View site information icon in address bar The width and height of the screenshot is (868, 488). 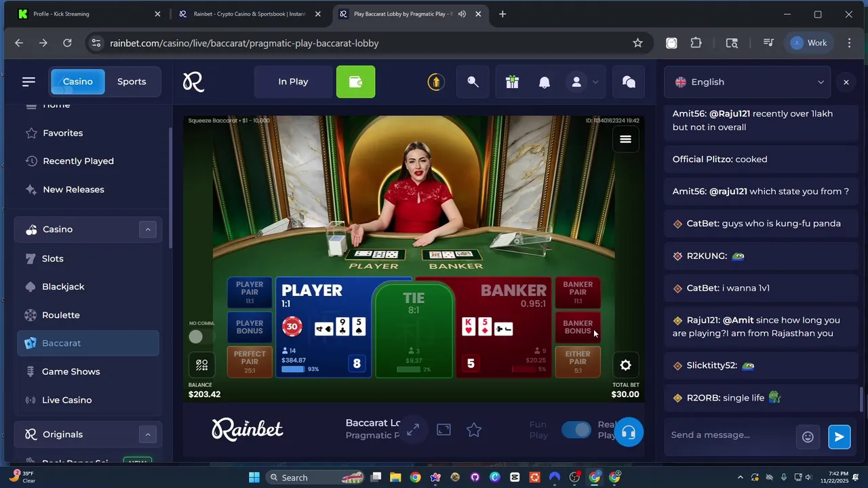pos(96,43)
